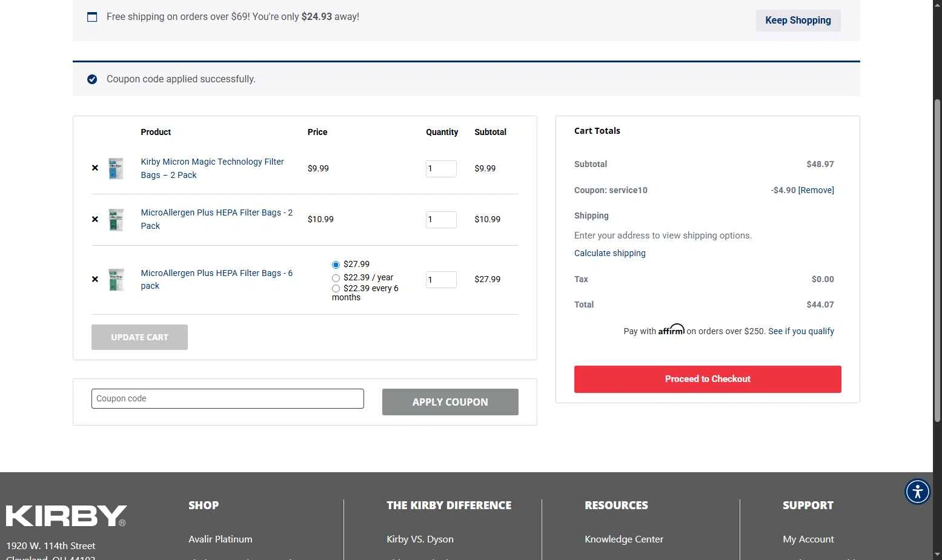Image resolution: width=942 pixels, height=560 pixels.
Task: Open the accessibility widget icon
Action: (918, 491)
